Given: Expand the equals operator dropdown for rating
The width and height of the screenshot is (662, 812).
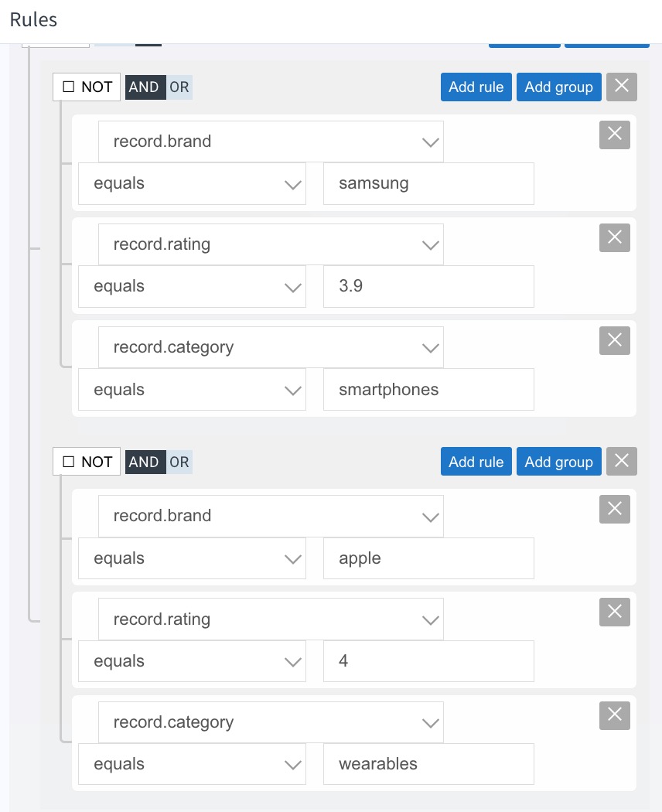Looking at the screenshot, I should pos(191,286).
